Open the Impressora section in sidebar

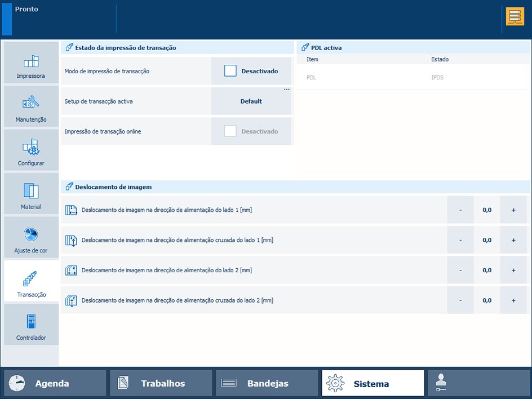[x=31, y=63]
